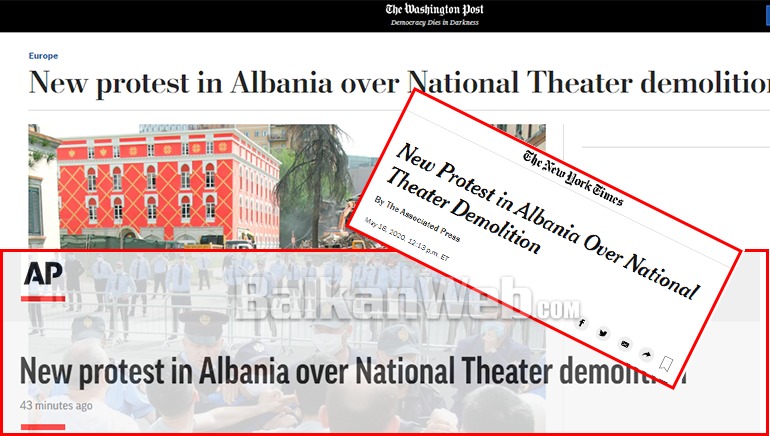
Task: Open the New York Times protest headline
Action: [543, 221]
